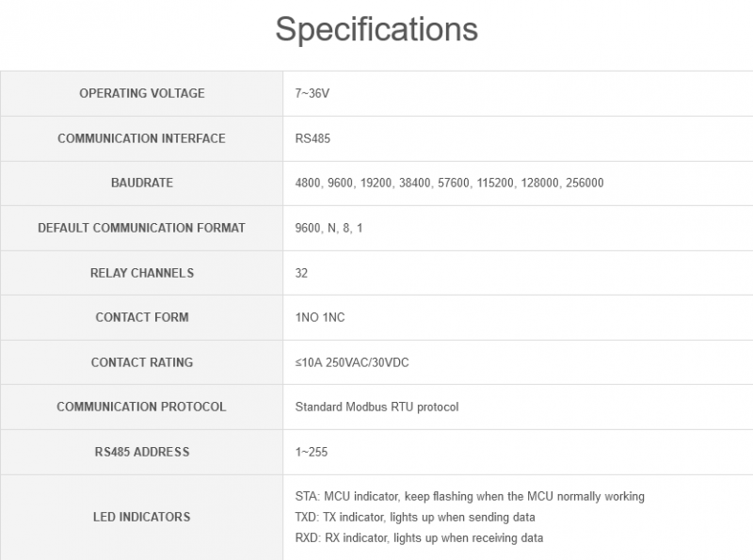Screen dimensions: 753x560
Task: Click the OPERATING VOLTAGE row label
Action: (x=141, y=93)
